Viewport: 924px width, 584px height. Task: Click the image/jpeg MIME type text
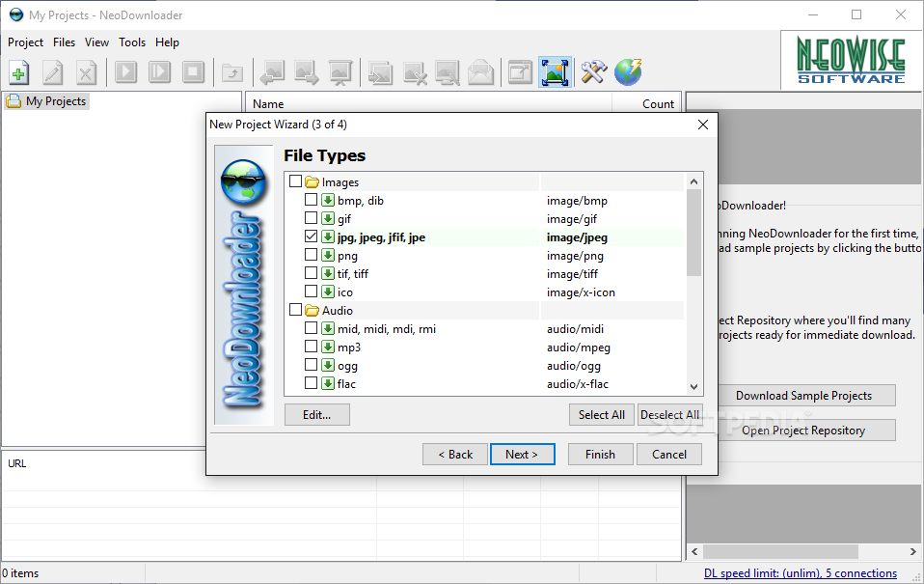click(x=577, y=237)
